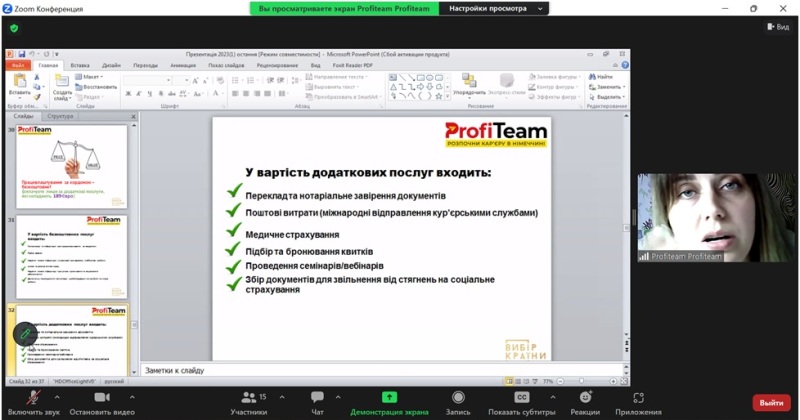This screenshot has width=800, height=420.
Task: Leave the meeting with red Выйти button
Action: pyautogui.click(x=771, y=403)
